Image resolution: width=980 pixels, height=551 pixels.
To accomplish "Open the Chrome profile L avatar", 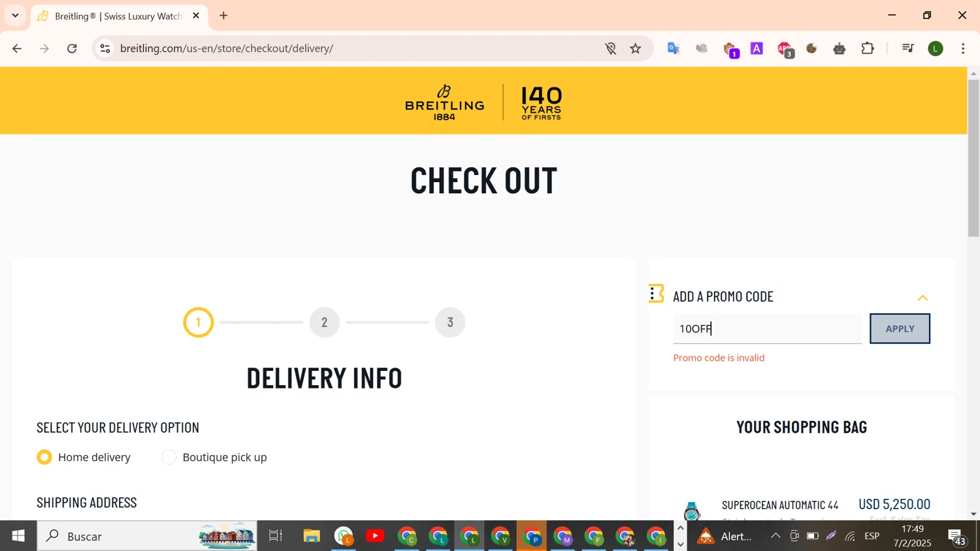I will click(936, 48).
